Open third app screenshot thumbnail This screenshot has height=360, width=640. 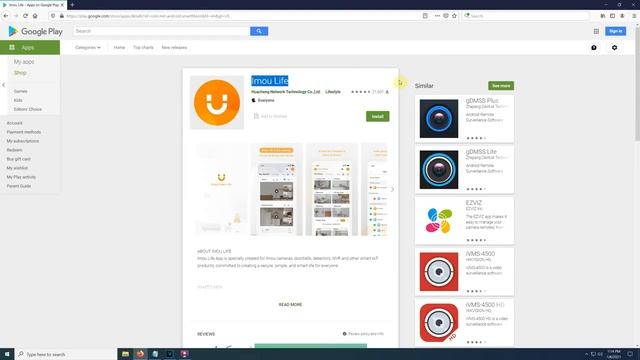(331, 189)
